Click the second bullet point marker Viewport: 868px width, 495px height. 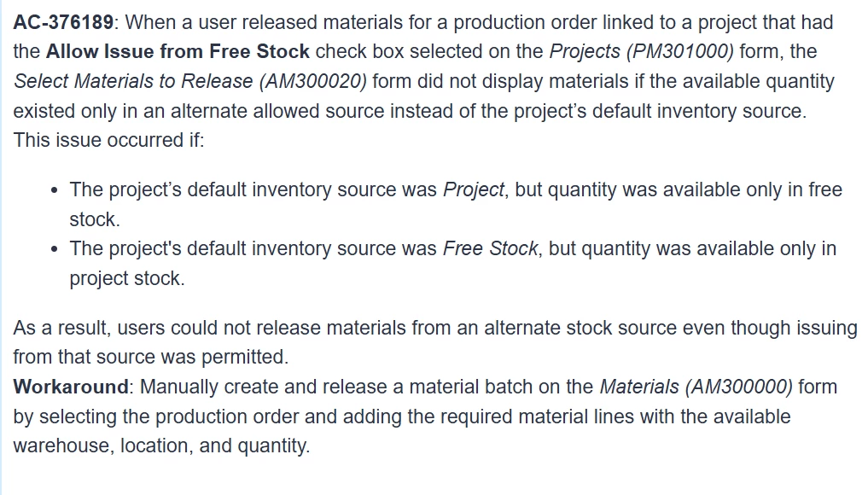[x=54, y=249]
